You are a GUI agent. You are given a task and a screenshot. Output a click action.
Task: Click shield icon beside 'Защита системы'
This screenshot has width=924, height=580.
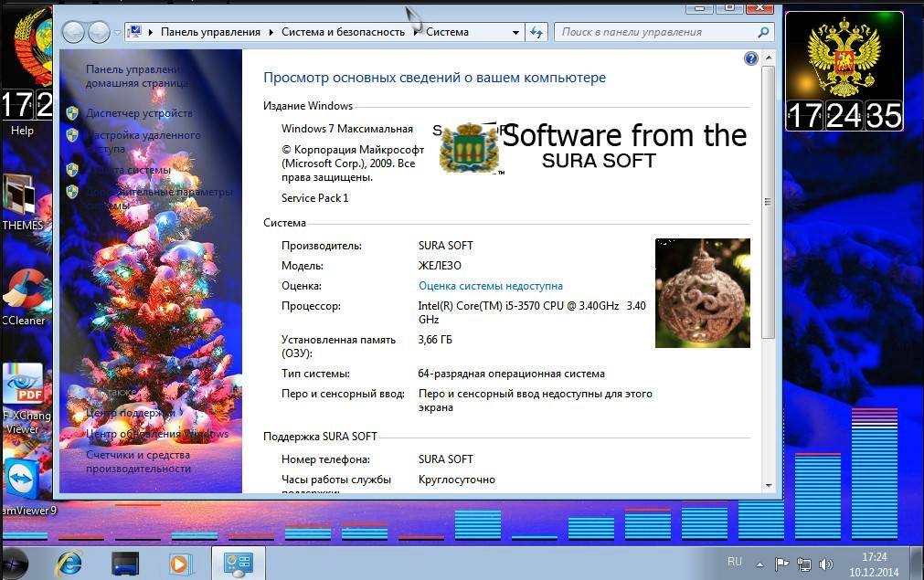[x=72, y=170]
